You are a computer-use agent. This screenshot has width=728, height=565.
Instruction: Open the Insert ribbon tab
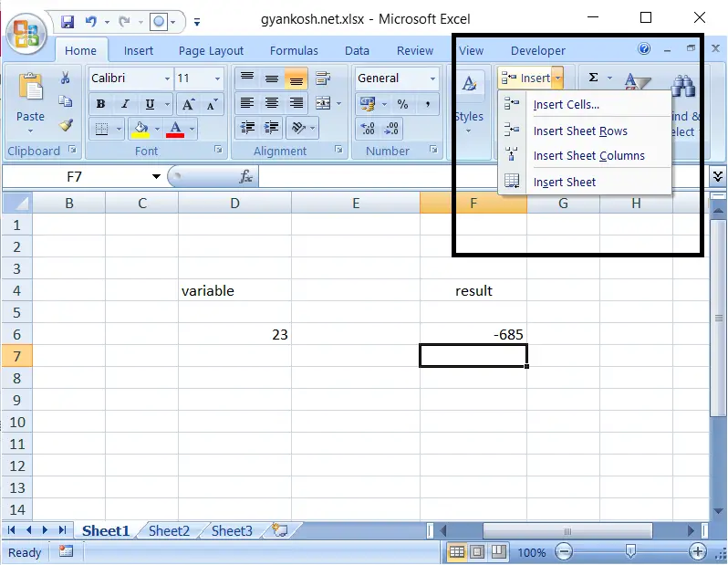139,50
